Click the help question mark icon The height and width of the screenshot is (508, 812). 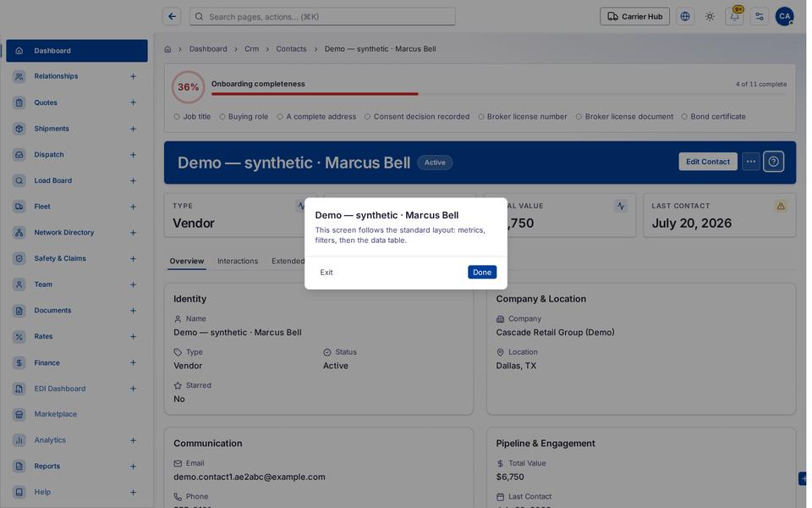[x=774, y=162]
